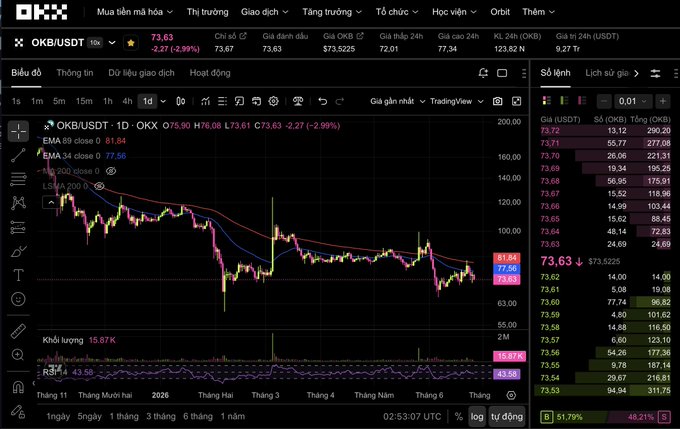The image size is (680, 429).
Task: Open the 'Học viện' dropdown menu
Action: [454, 12]
